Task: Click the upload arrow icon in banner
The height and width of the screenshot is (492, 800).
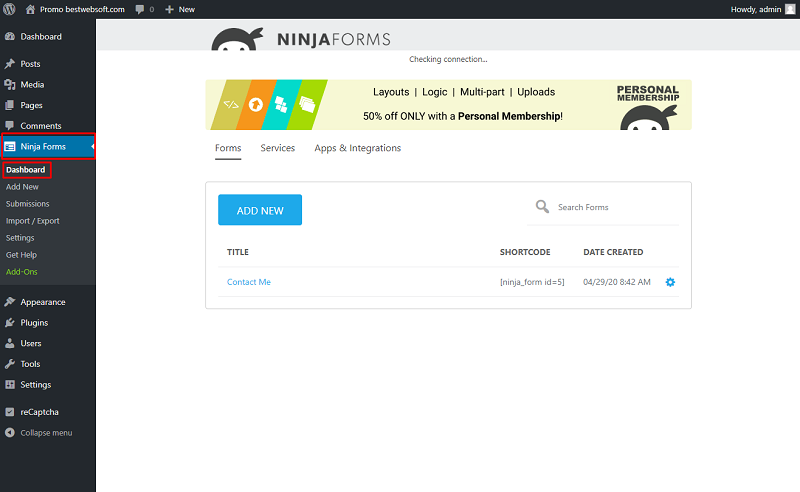Action: 256,105
